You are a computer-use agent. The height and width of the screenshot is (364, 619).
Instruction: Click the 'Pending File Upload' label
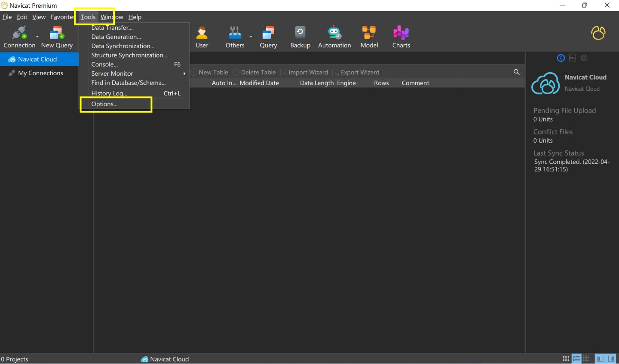click(564, 110)
